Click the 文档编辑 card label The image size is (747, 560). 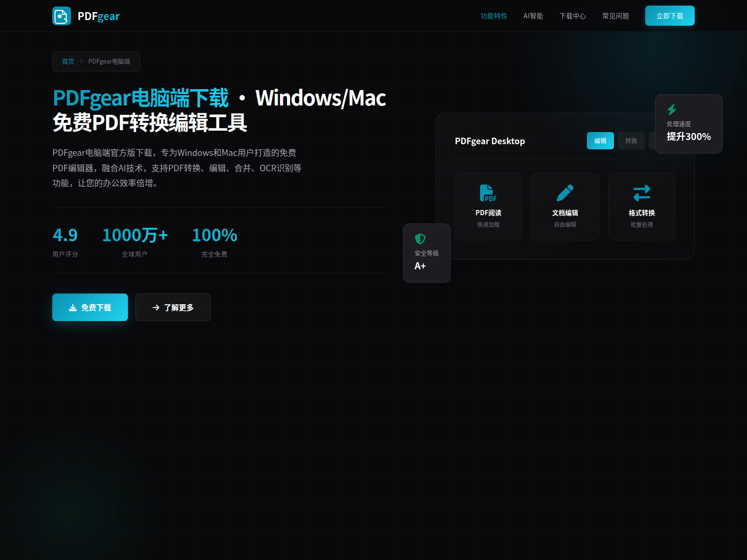(x=565, y=213)
